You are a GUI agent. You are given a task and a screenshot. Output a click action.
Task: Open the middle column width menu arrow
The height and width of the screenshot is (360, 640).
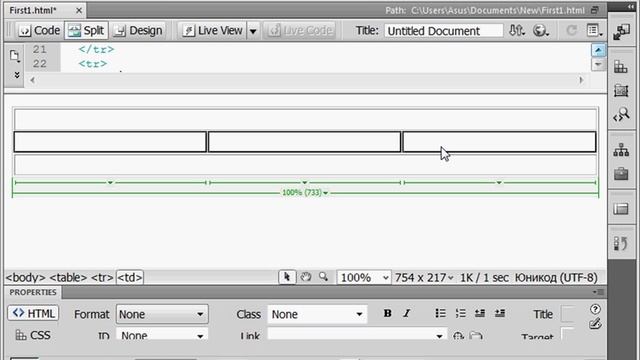click(x=304, y=182)
